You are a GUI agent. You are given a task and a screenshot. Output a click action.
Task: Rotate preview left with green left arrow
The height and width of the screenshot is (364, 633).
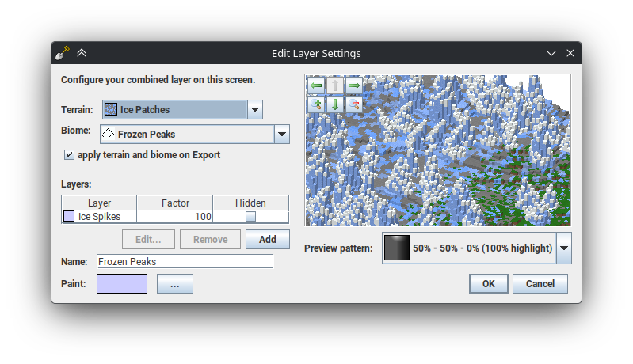click(x=316, y=85)
